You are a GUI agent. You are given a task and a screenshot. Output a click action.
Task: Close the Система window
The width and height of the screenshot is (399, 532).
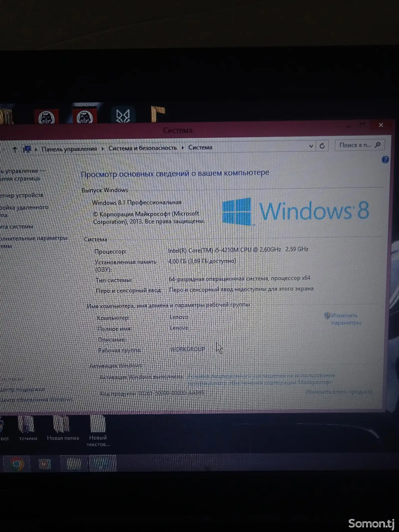pyautogui.click(x=381, y=125)
